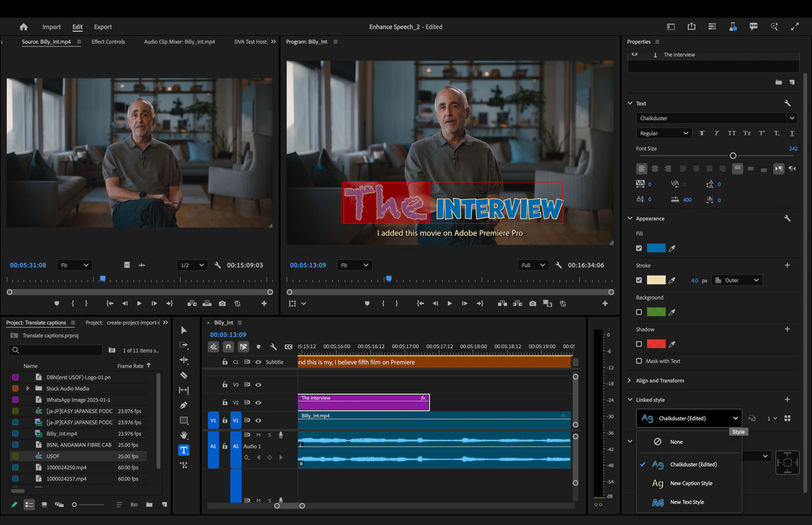Select the Type tool

coord(184,450)
